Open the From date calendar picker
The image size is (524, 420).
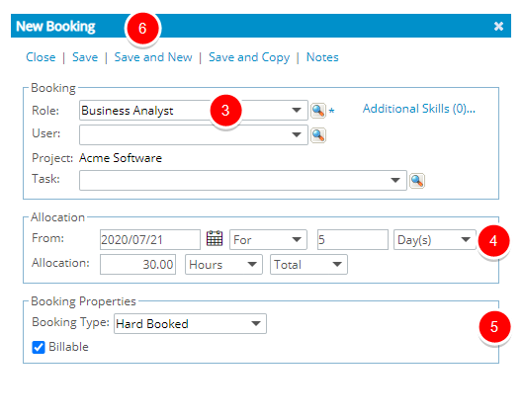[x=215, y=239]
